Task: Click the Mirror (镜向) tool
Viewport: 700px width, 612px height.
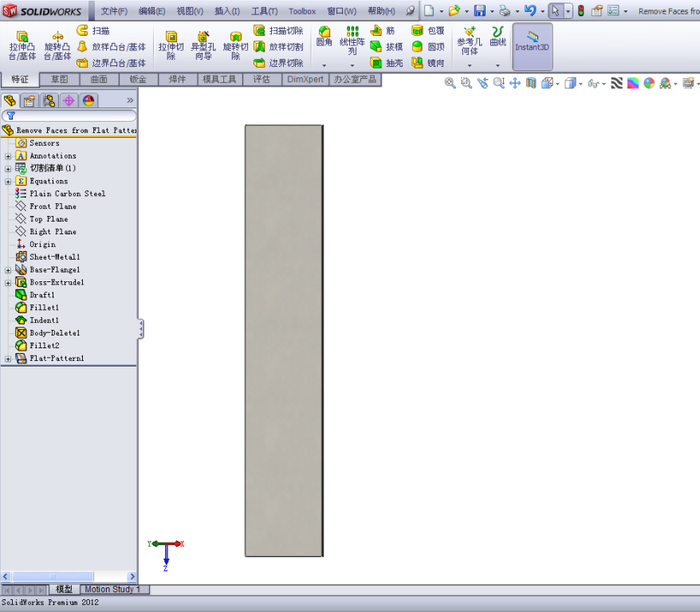Action: 427,63
